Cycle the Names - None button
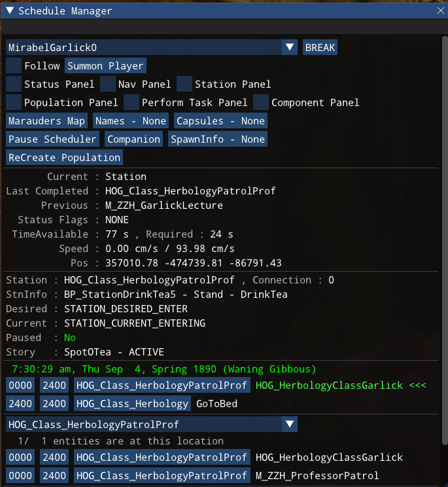This screenshot has height=487, width=448. [x=131, y=120]
